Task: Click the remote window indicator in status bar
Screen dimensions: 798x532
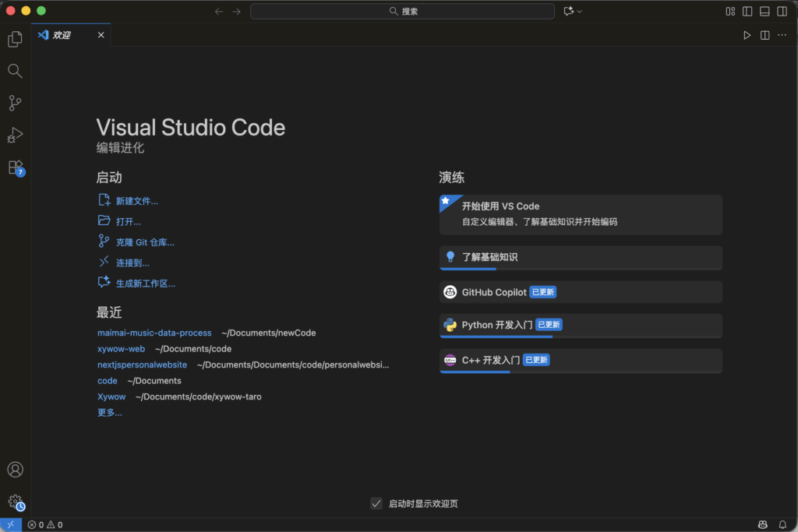Action: (10, 525)
